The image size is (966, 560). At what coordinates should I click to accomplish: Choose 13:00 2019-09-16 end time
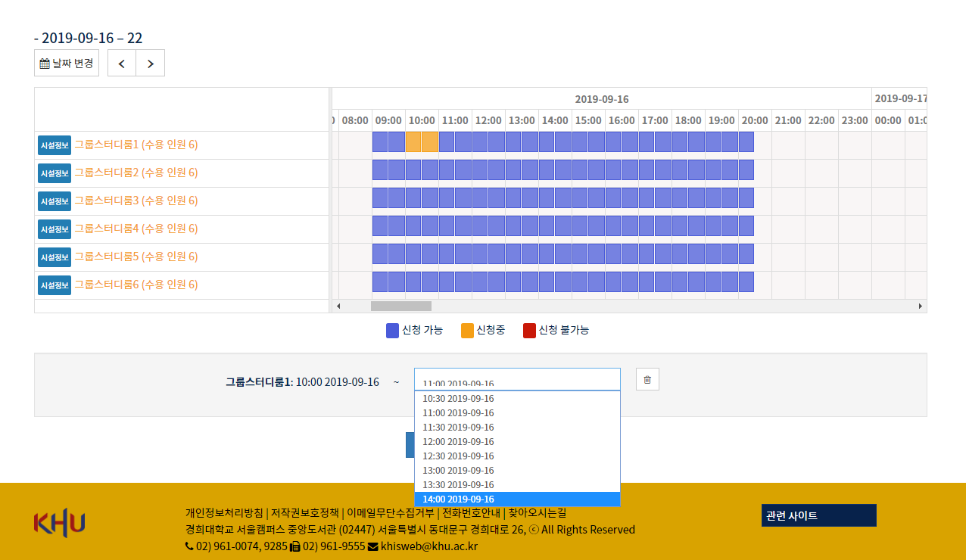coord(517,471)
